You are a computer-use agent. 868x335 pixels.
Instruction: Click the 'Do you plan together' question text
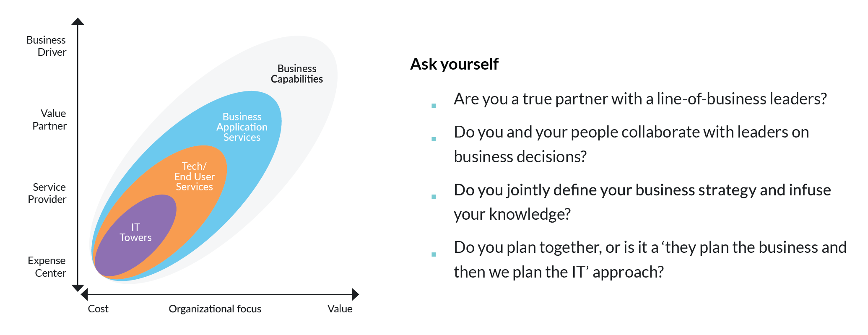click(650, 260)
